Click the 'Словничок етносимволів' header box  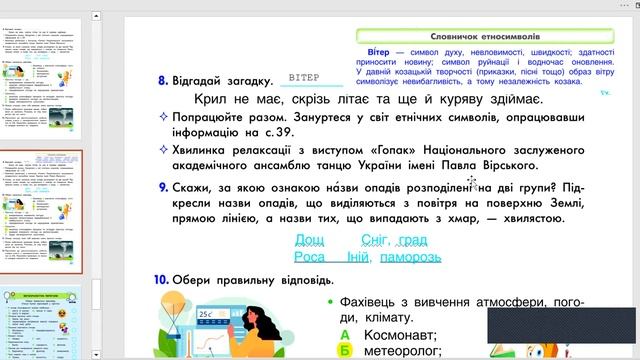[x=485, y=36]
